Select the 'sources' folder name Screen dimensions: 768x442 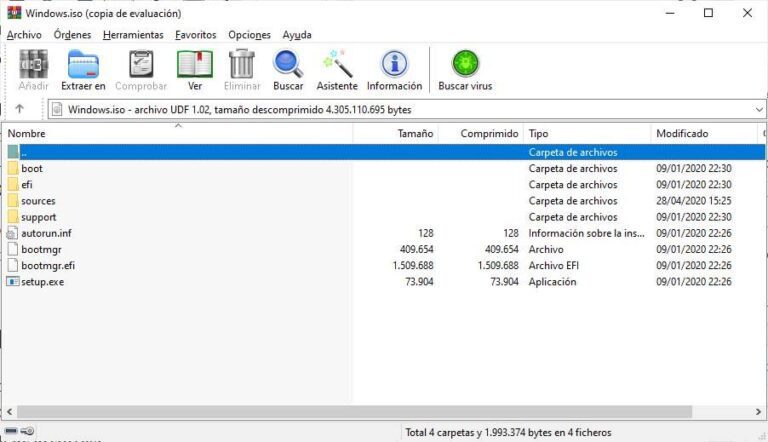coord(38,201)
